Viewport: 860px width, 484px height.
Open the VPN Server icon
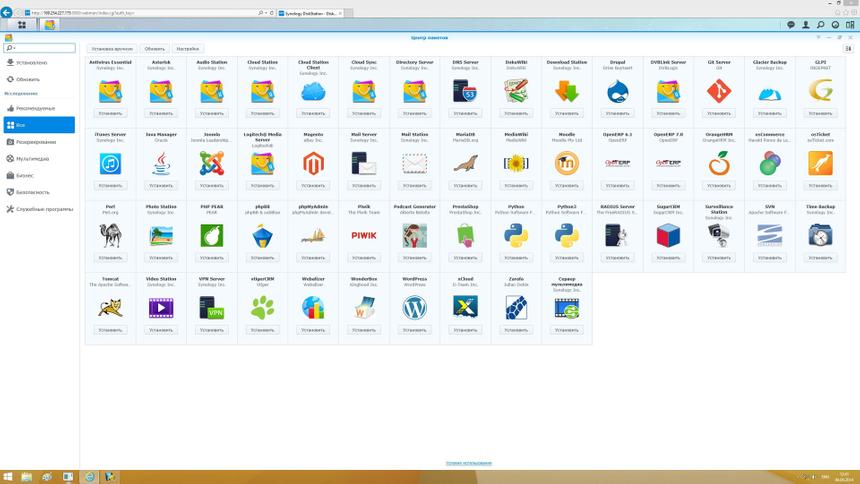[x=212, y=308]
